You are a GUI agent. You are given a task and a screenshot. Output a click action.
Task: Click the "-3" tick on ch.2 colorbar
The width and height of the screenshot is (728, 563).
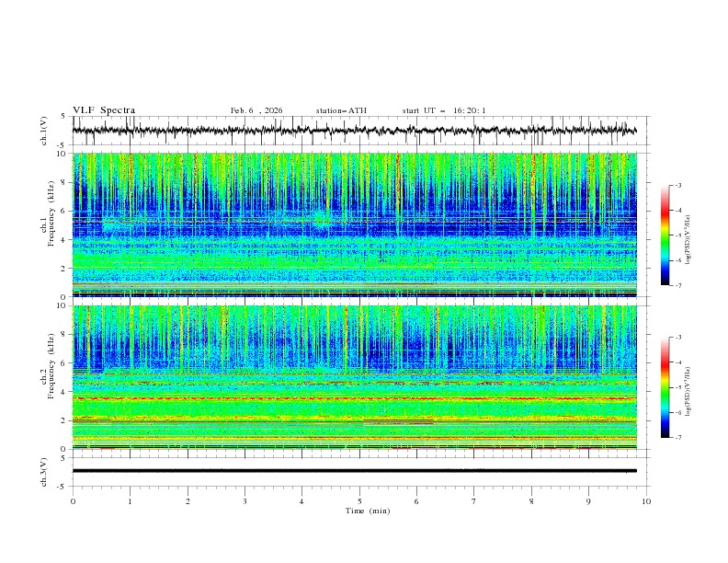678,338
